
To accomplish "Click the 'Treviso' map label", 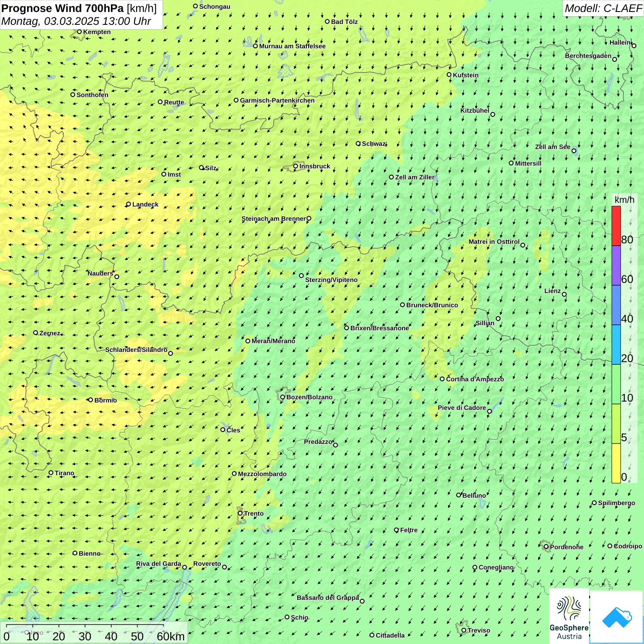I will [478, 630].
